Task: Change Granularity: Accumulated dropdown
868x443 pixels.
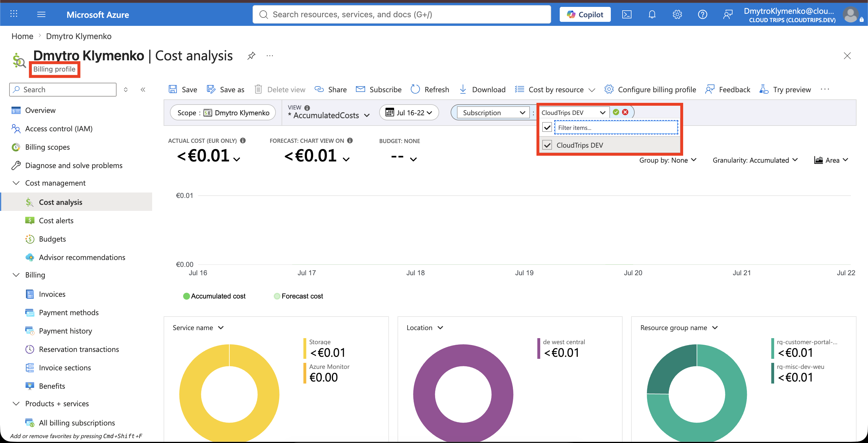Action: click(755, 160)
